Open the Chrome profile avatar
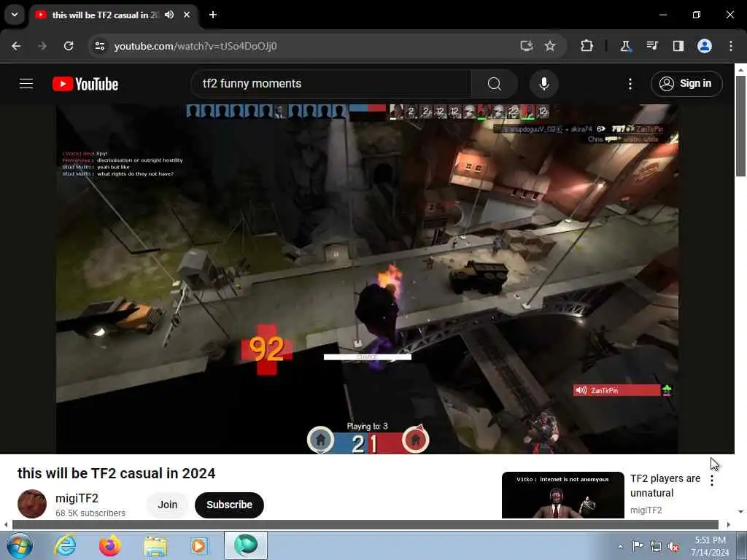The height and width of the screenshot is (560, 747). pos(705,46)
